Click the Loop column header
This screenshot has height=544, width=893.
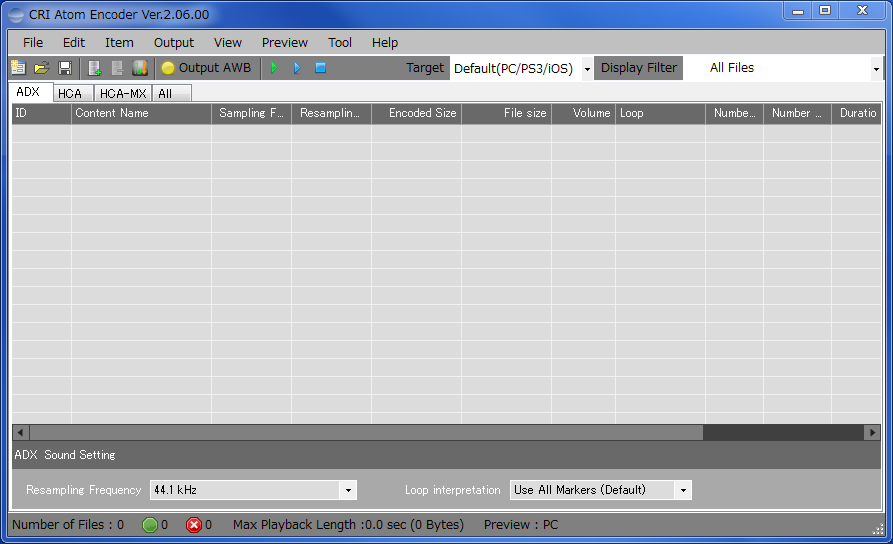(660, 113)
